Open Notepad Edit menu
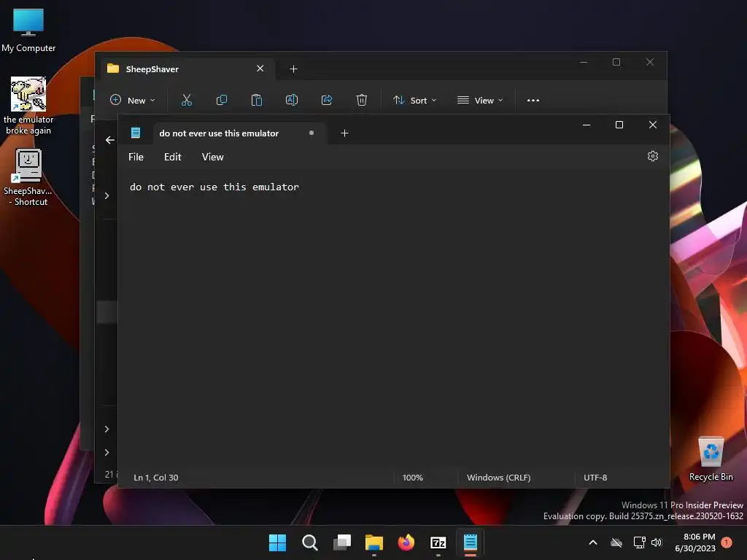 pyautogui.click(x=172, y=157)
